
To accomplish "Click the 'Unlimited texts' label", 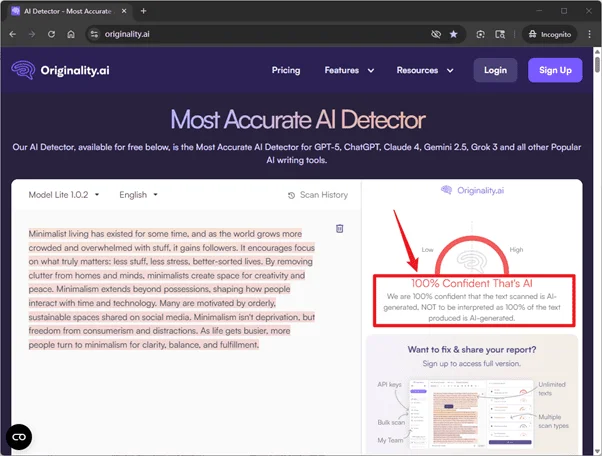I will (552, 388).
